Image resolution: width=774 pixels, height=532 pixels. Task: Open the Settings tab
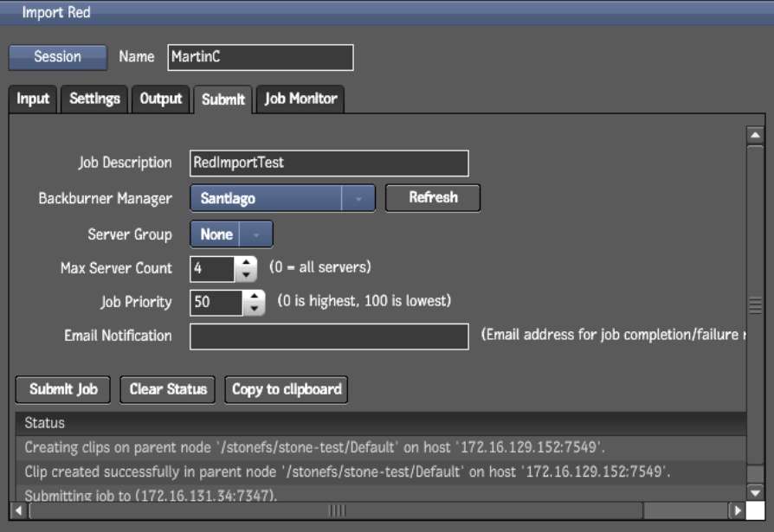coord(94,99)
